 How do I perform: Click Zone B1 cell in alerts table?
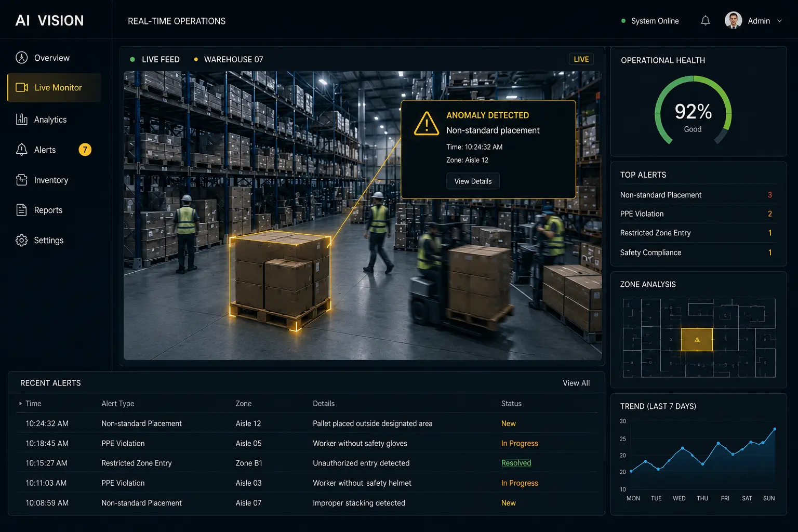tap(249, 463)
